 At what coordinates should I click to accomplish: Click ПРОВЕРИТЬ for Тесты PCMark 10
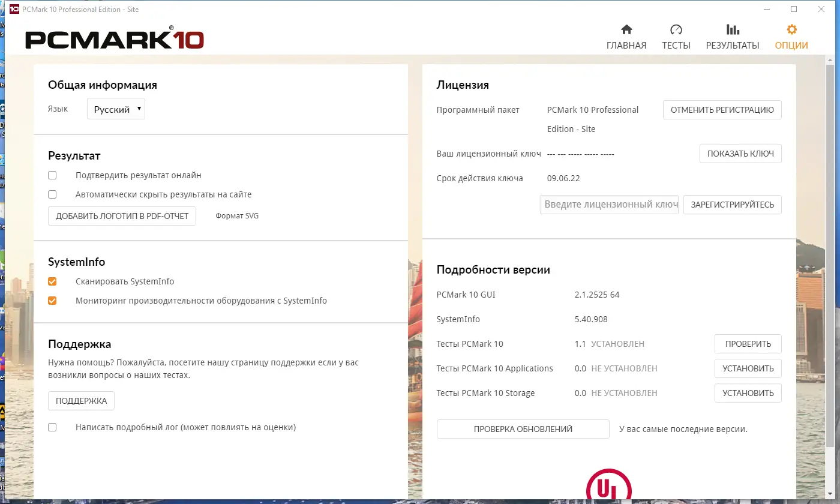point(748,344)
